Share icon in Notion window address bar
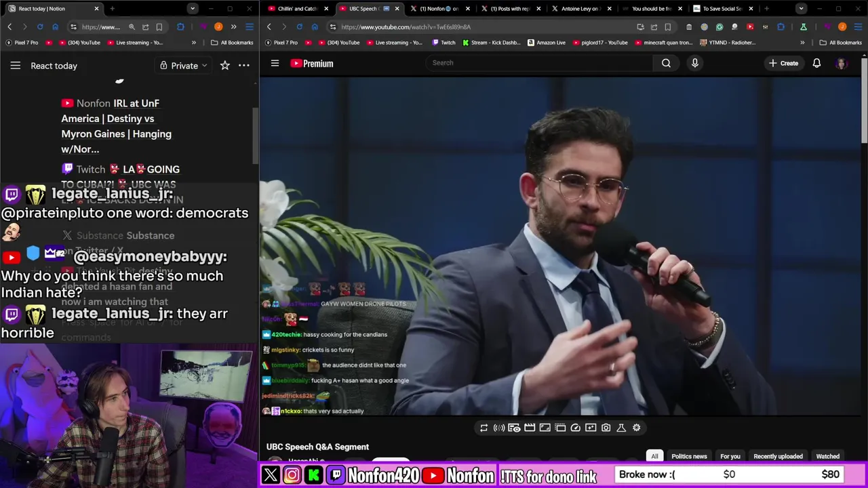 (x=145, y=26)
